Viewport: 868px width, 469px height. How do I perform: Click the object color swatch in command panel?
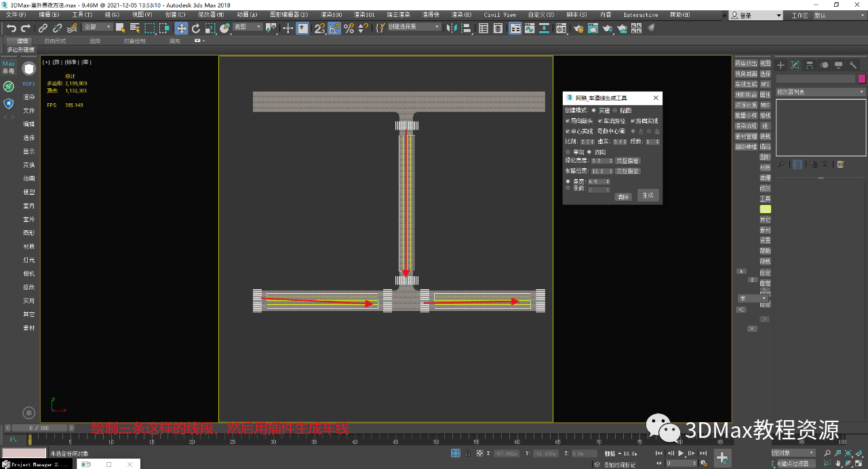(x=861, y=78)
